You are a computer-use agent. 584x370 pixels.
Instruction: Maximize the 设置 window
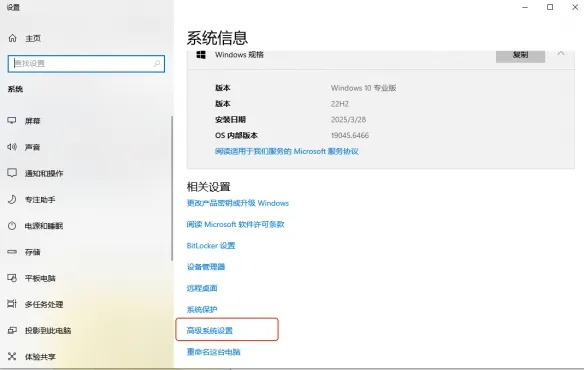(x=550, y=7)
